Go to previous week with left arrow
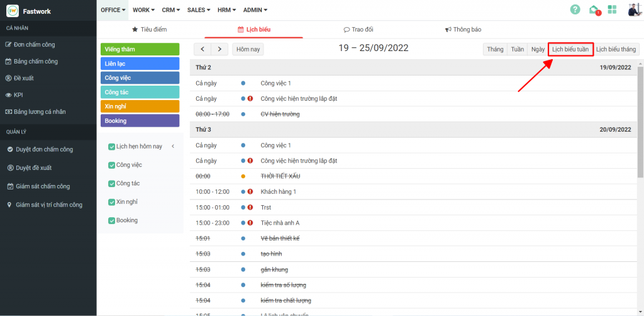Viewport: 644px width, 316px height. pyautogui.click(x=202, y=49)
